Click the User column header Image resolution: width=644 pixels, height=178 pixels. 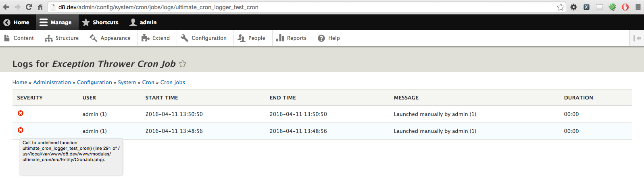tap(89, 98)
